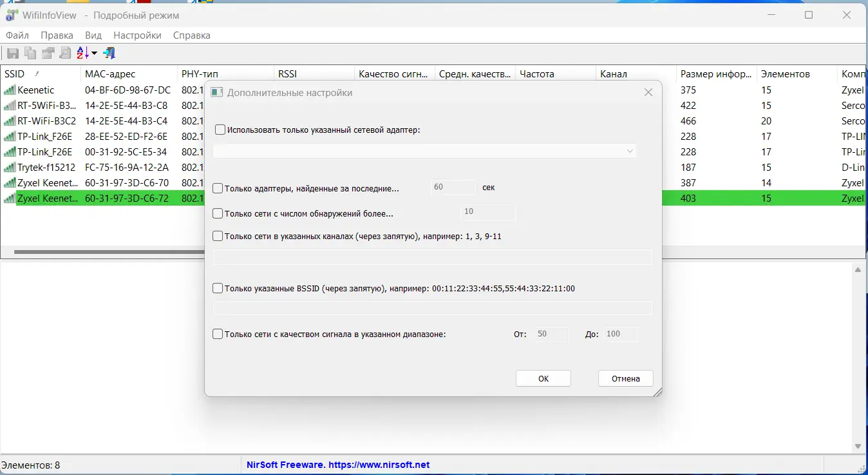Sort by the SSID column header

coord(41,74)
